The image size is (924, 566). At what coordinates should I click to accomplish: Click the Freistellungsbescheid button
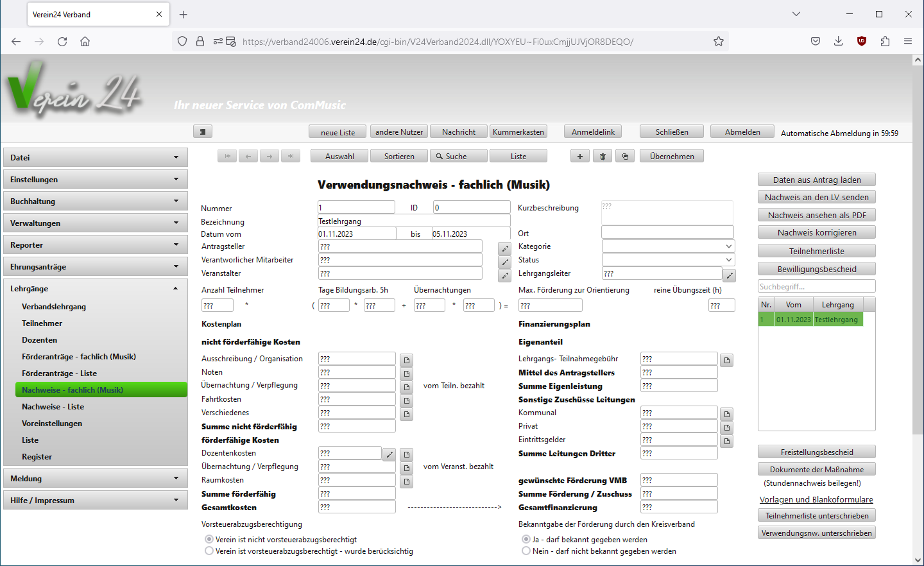[817, 452]
